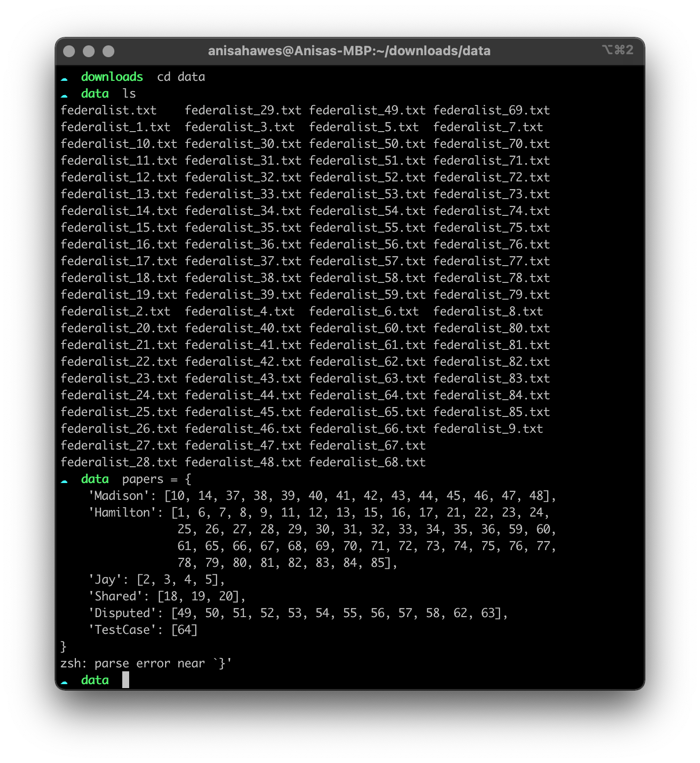Click the green expand window button
The width and height of the screenshot is (700, 763).
pos(107,50)
